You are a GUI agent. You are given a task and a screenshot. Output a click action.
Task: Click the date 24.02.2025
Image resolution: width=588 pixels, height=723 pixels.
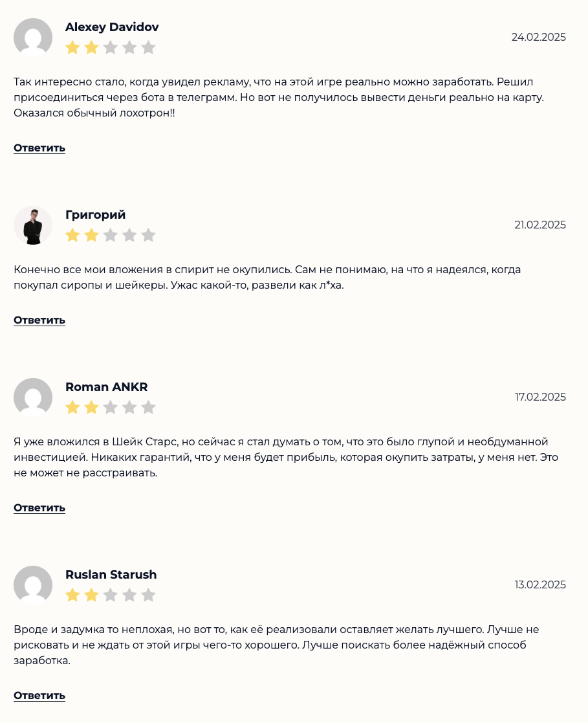[x=538, y=37]
